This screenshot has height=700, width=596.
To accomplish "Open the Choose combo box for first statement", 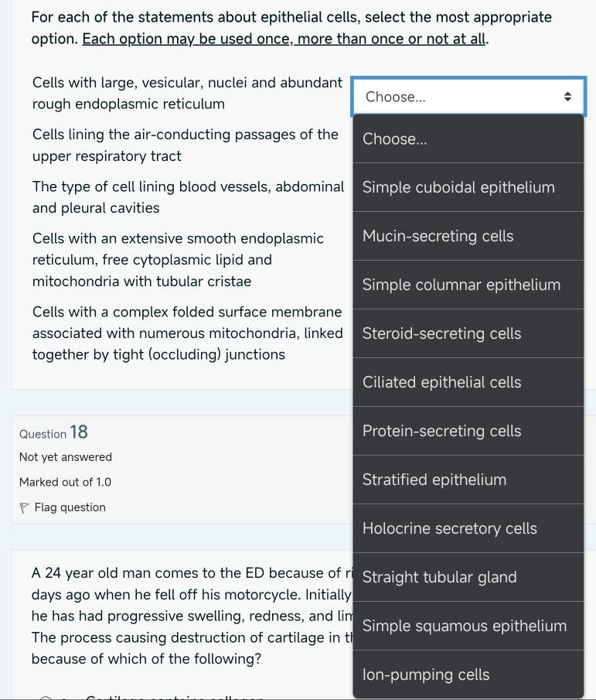I will [468, 97].
